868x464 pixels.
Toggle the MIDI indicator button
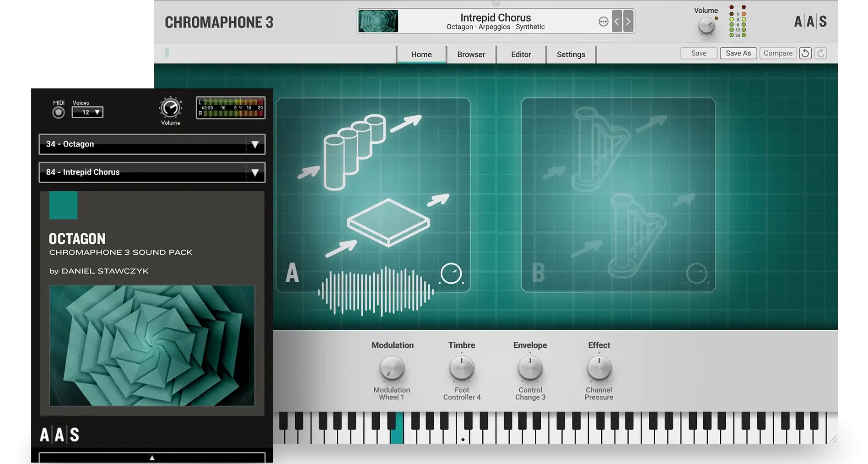pos(58,111)
